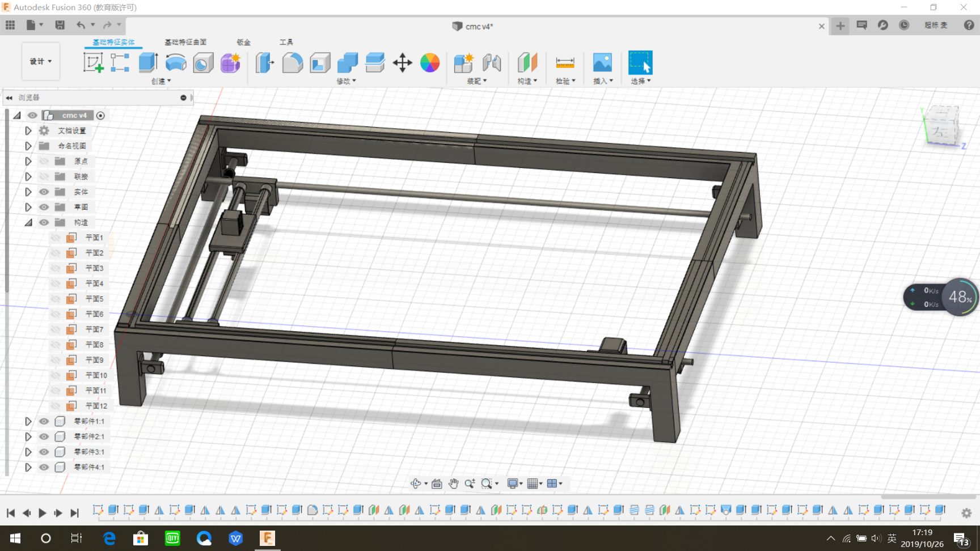Open the 修改 dropdown menu
This screenshot has height=551, width=980.
(346, 81)
